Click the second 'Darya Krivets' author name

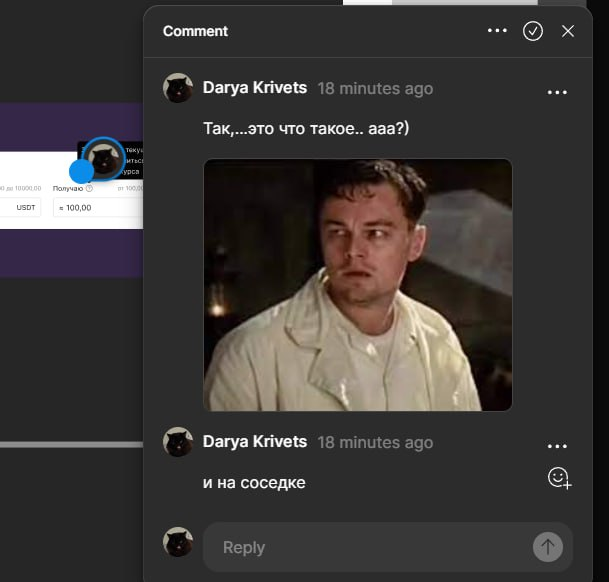(x=255, y=442)
